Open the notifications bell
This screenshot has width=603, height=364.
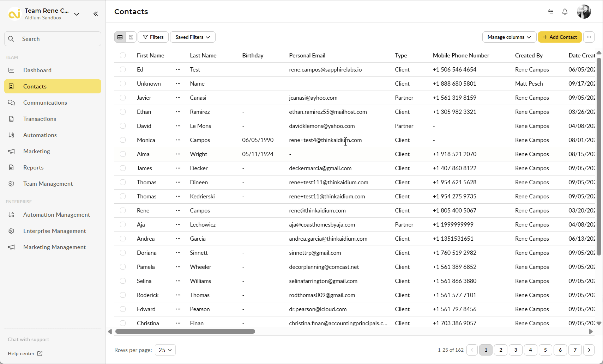[565, 12]
